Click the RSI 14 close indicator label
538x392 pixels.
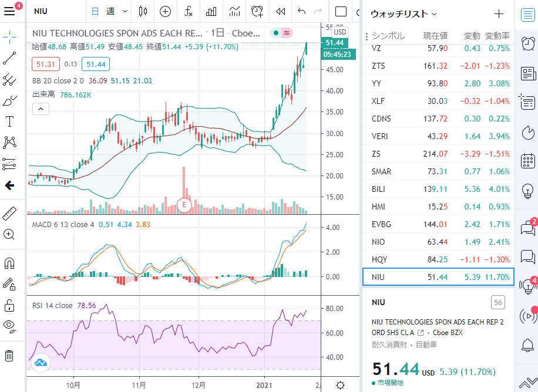click(52, 306)
